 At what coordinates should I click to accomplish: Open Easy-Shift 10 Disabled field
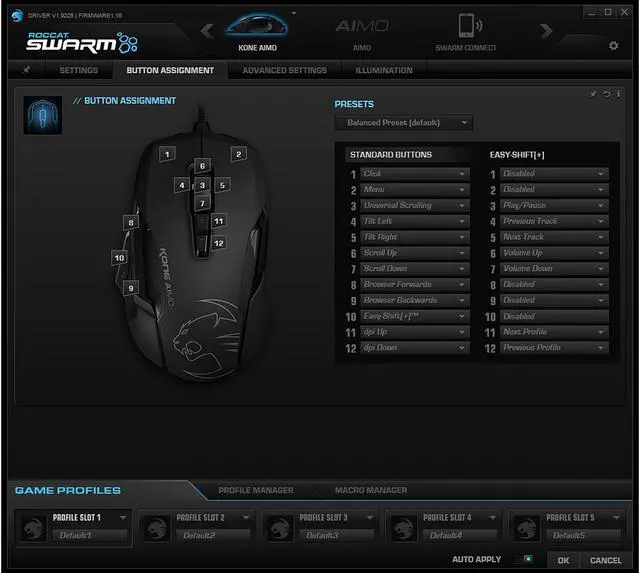point(554,316)
